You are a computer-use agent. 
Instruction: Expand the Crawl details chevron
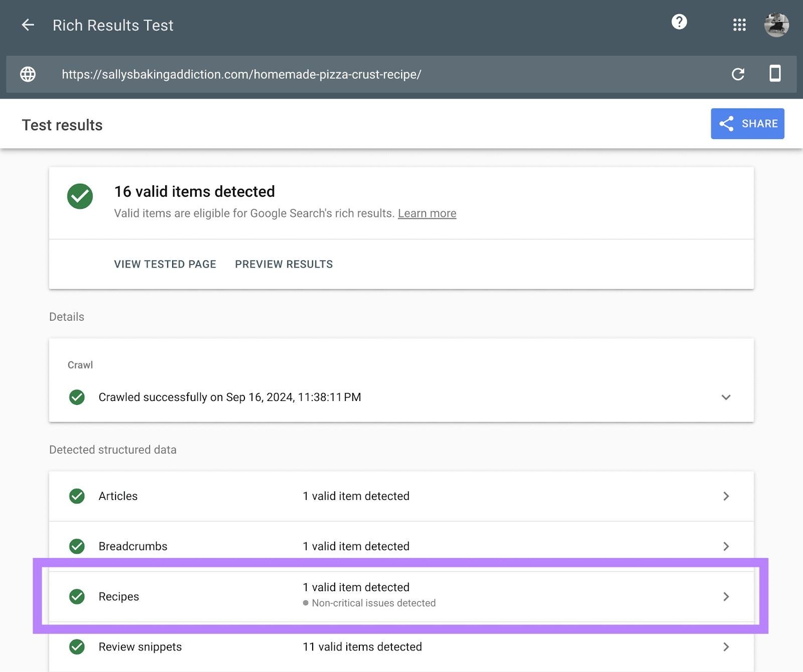[x=726, y=397]
